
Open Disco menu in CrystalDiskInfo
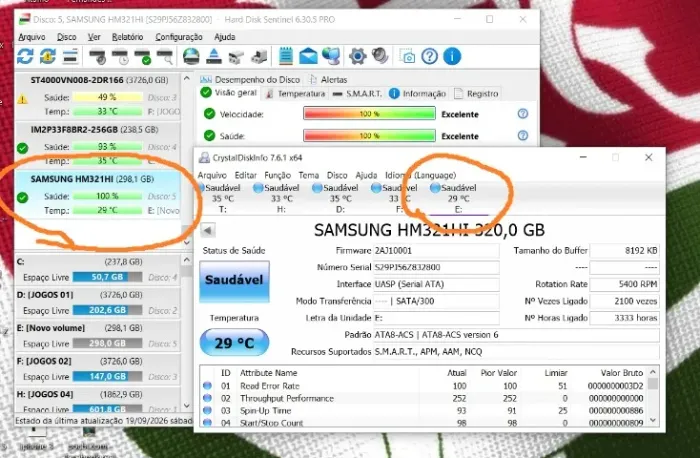(337, 175)
